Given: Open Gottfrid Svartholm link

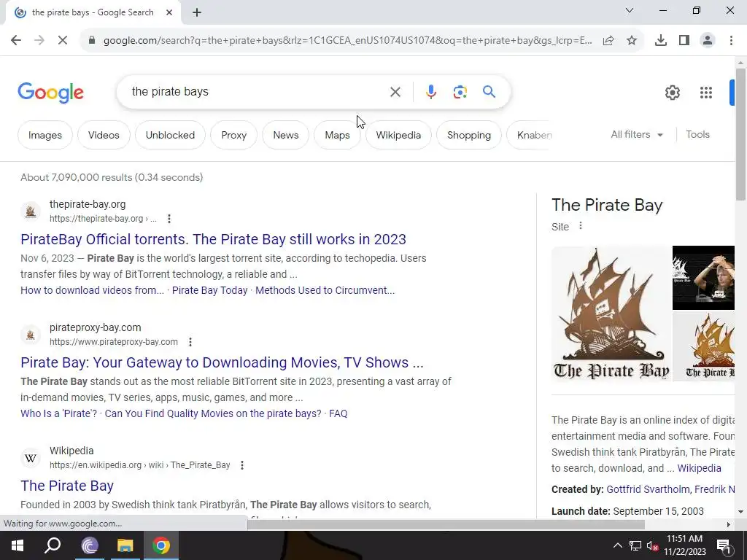Looking at the screenshot, I should coord(648,489).
